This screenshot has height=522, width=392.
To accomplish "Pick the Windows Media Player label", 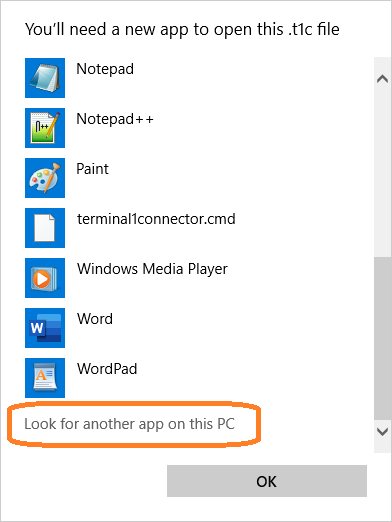I will [152, 269].
